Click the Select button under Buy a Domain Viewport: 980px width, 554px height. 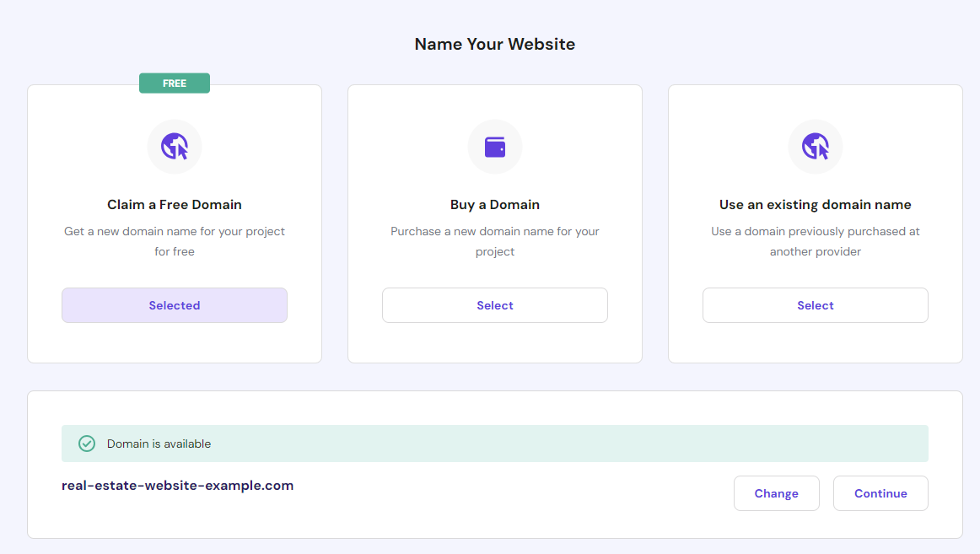[495, 304]
